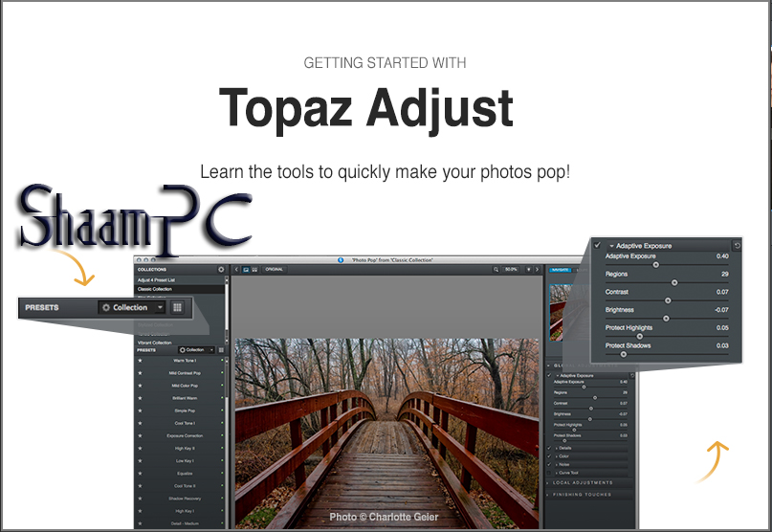
Task: Click the down-arrow next to zoom percentage
Action: tap(529, 270)
